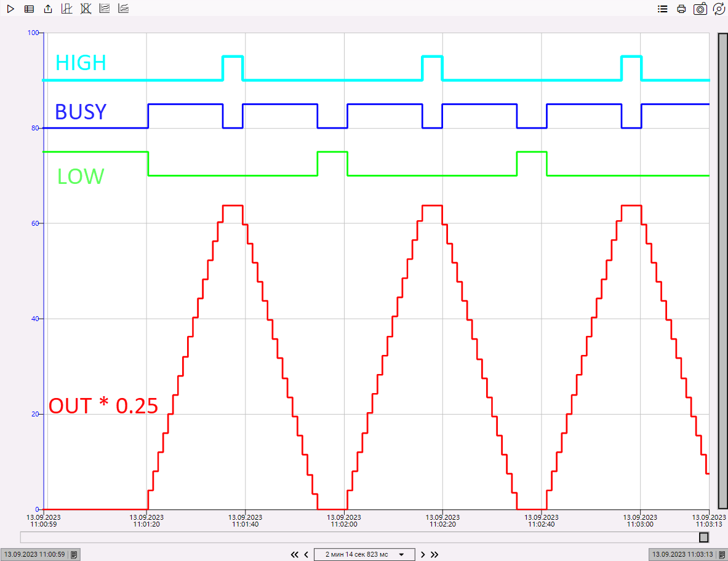This screenshot has height=561, width=728.
Task: Open the legend list icon top-right
Action: tap(662, 9)
